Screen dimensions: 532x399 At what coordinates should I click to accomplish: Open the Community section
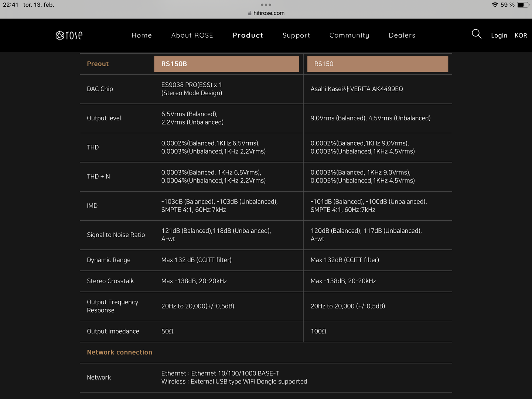point(349,35)
